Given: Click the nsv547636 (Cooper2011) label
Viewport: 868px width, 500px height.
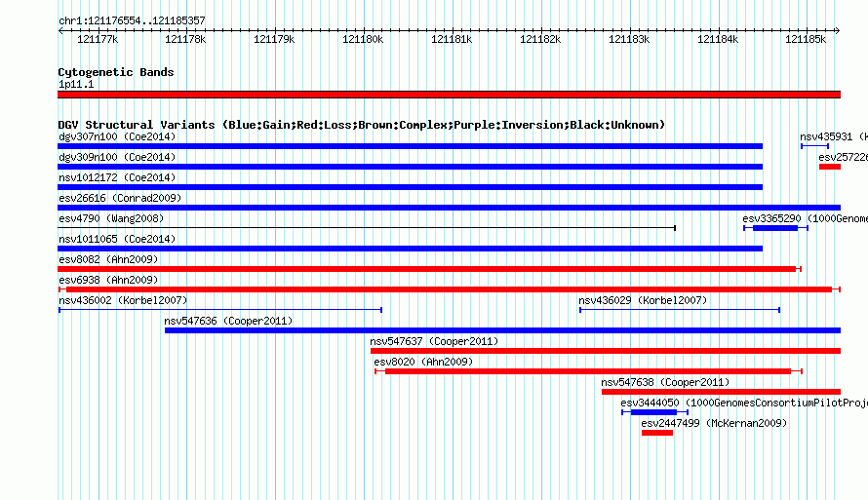Looking at the screenshot, I should tap(228, 321).
